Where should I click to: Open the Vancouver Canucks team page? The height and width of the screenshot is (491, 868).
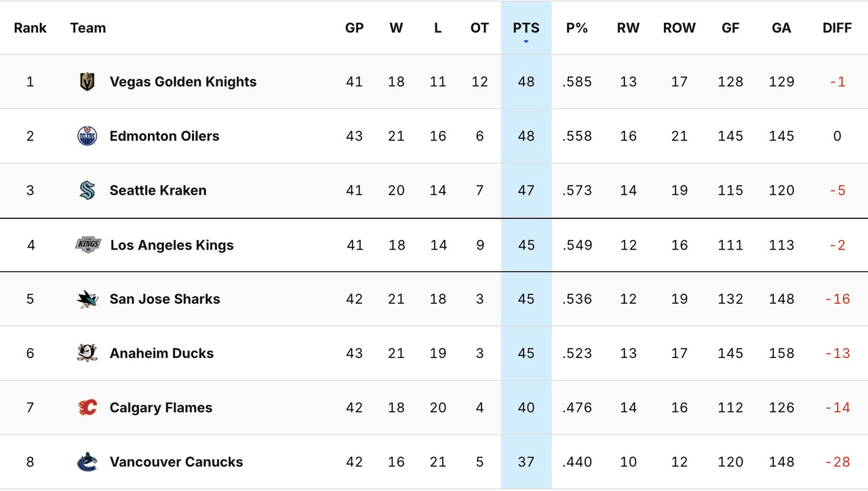(176, 461)
